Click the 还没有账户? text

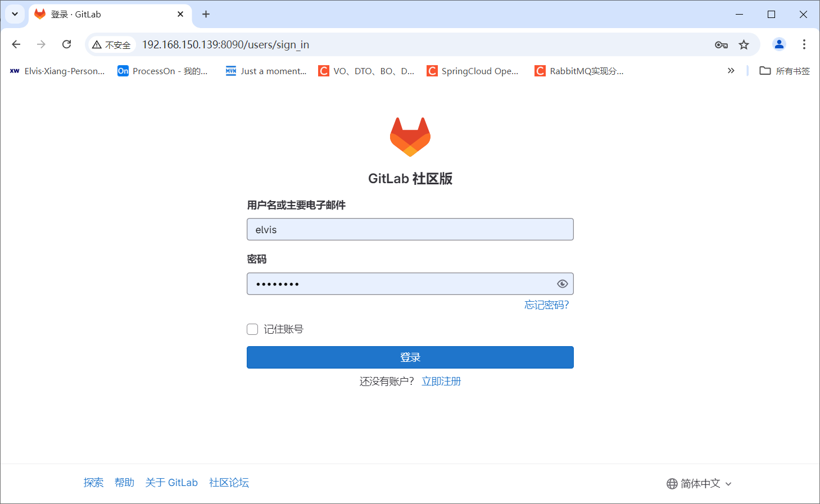click(x=387, y=382)
